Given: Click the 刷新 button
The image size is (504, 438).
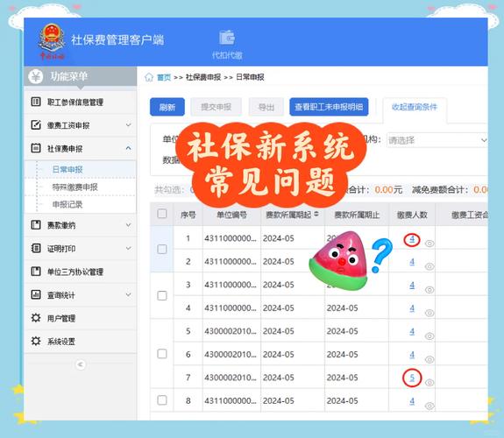Looking at the screenshot, I should click(x=167, y=107).
